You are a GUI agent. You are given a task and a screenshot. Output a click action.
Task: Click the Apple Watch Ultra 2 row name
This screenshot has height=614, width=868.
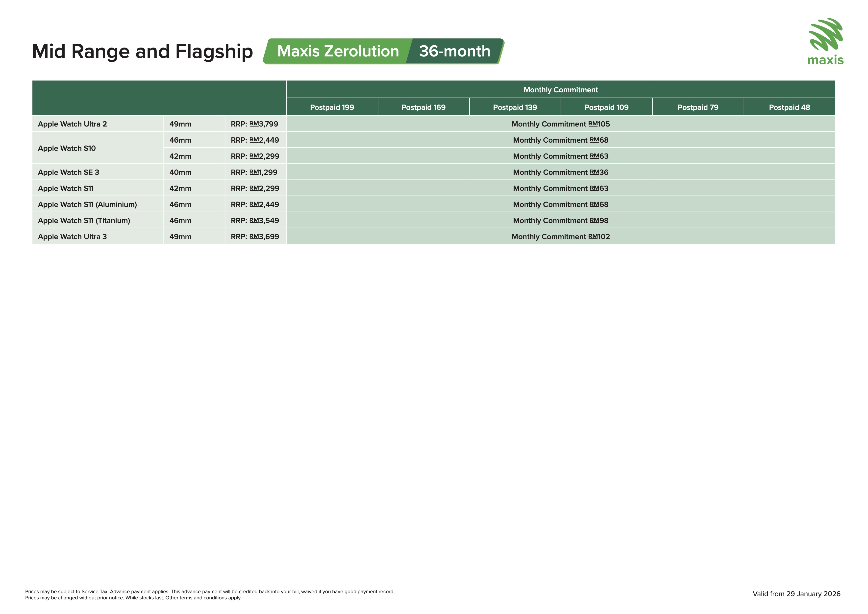pos(73,124)
